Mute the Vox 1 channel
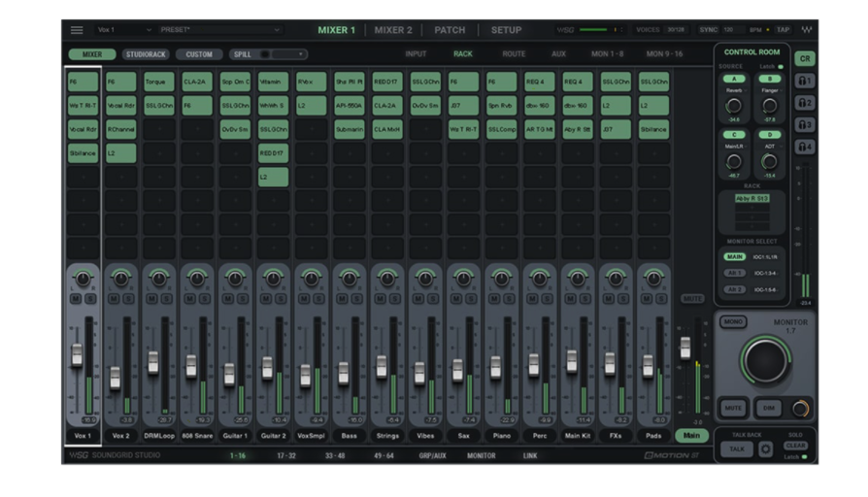This screenshot has height=497, width=868. pos(76,299)
